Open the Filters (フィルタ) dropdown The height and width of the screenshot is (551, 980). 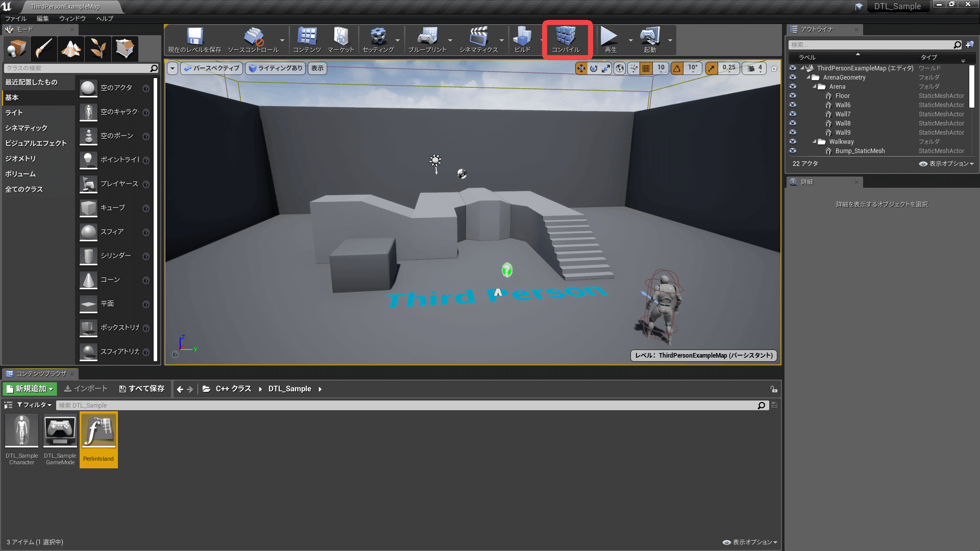[34, 405]
